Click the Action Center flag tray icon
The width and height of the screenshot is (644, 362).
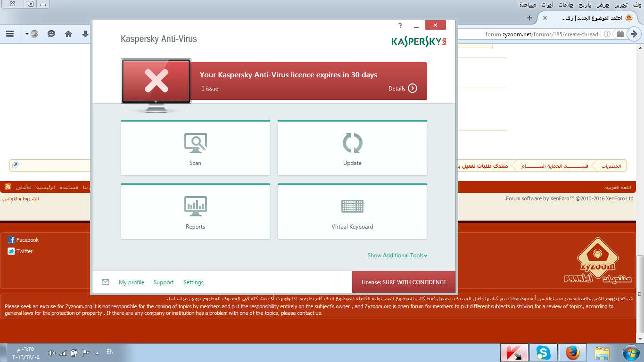pyautogui.click(x=86, y=353)
